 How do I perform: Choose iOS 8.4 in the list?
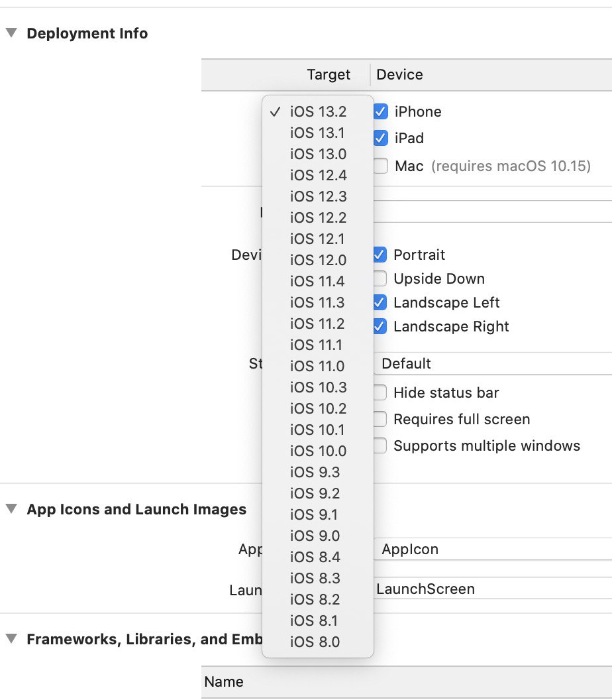pos(318,557)
